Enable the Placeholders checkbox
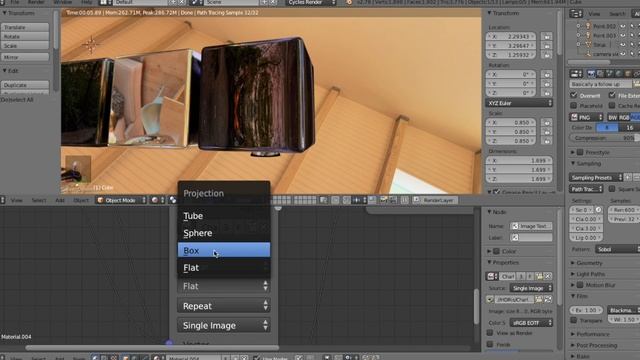640x360 pixels. coord(574,106)
